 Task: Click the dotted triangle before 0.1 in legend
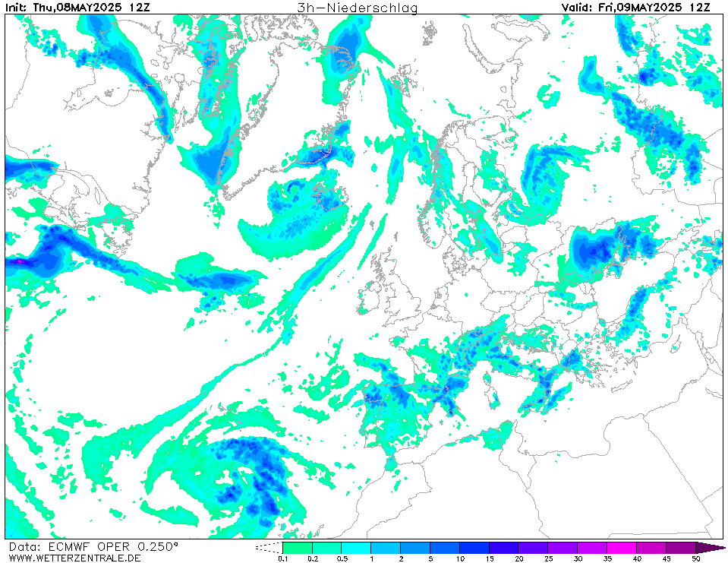pyautogui.click(x=269, y=548)
